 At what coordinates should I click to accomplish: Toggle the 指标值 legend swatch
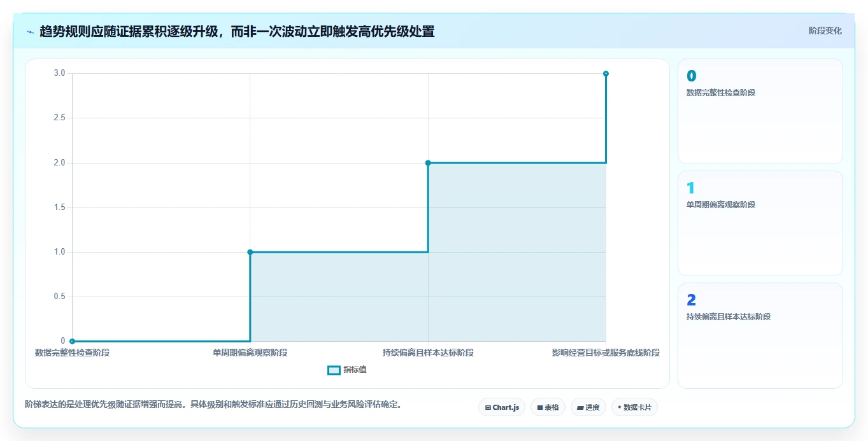(x=334, y=370)
